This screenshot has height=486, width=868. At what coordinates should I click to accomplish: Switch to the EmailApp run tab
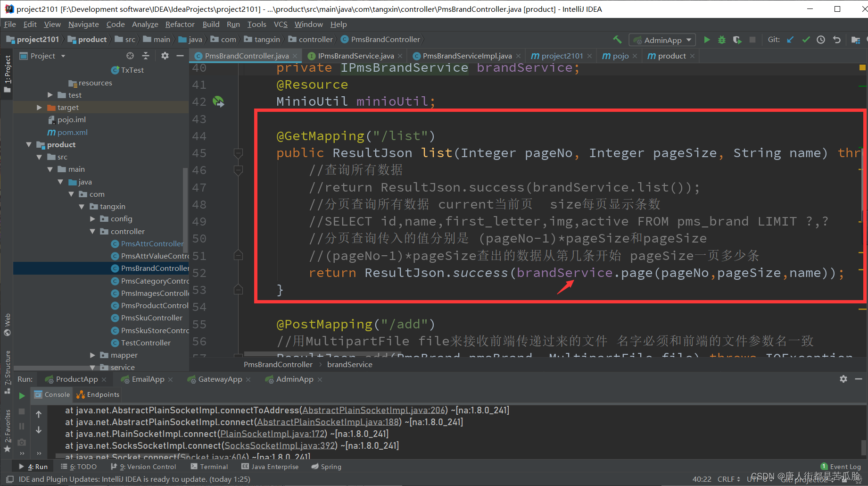coord(148,379)
